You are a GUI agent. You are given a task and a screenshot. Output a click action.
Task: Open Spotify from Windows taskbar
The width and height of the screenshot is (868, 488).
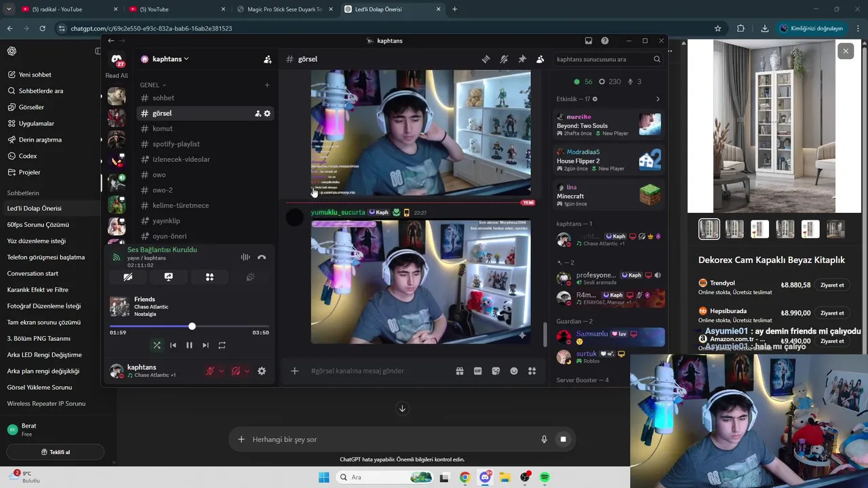(545, 477)
